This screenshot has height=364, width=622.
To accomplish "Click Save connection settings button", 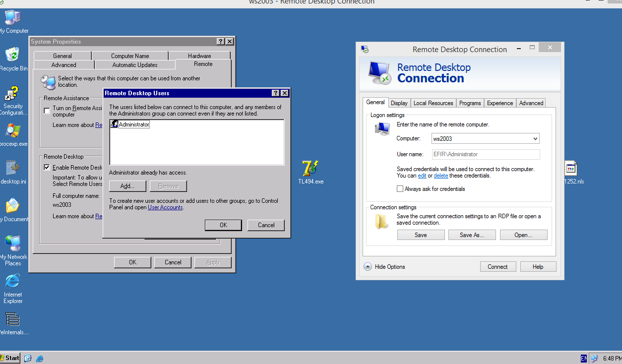I will point(421,235).
